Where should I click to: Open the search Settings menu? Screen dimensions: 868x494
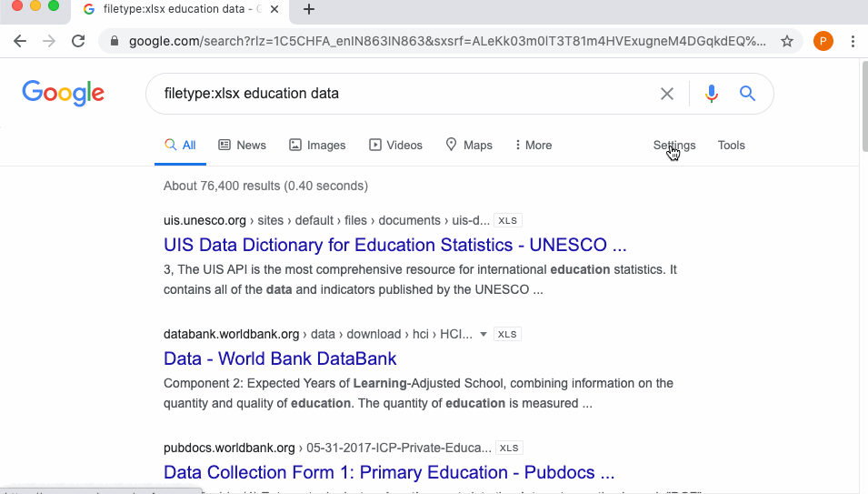pyautogui.click(x=673, y=146)
